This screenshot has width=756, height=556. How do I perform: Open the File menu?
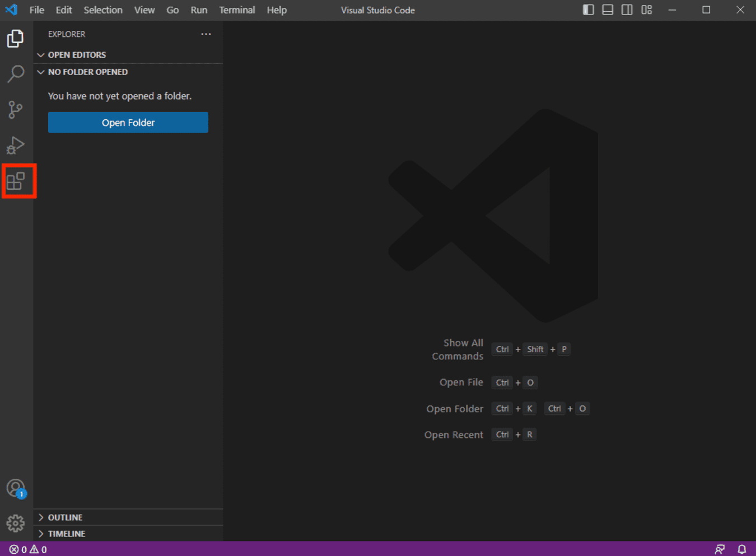[37, 10]
